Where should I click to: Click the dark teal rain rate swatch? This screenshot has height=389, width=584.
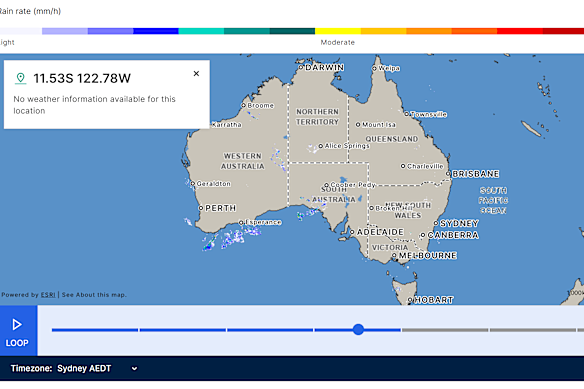click(292, 31)
